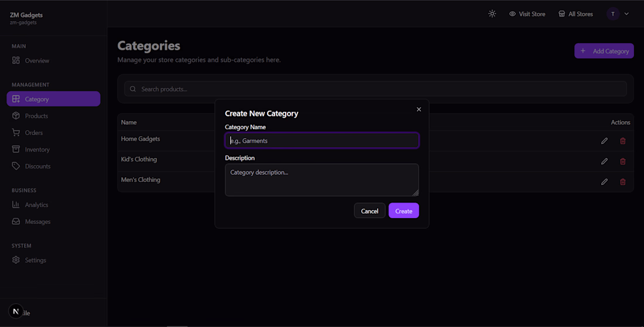Viewport: 644px width, 327px height.
Task: Open Inventory from the sidebar
Action: (x=37, y=150)
